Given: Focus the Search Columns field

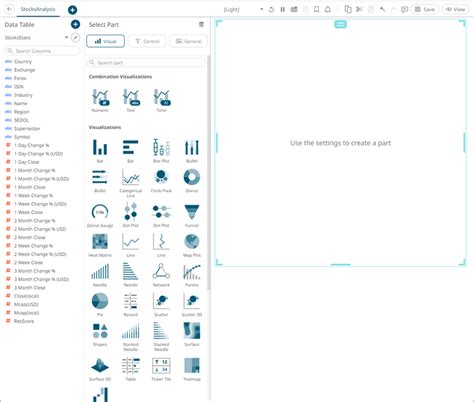Looking at the screenshot, I should 42,51.
